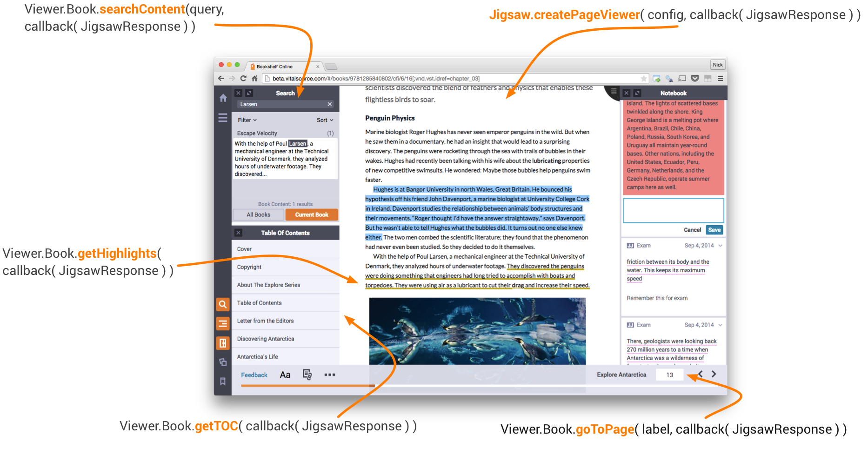
Task: Toggle the Notebook panel sidebar icon
Action: 223,343
